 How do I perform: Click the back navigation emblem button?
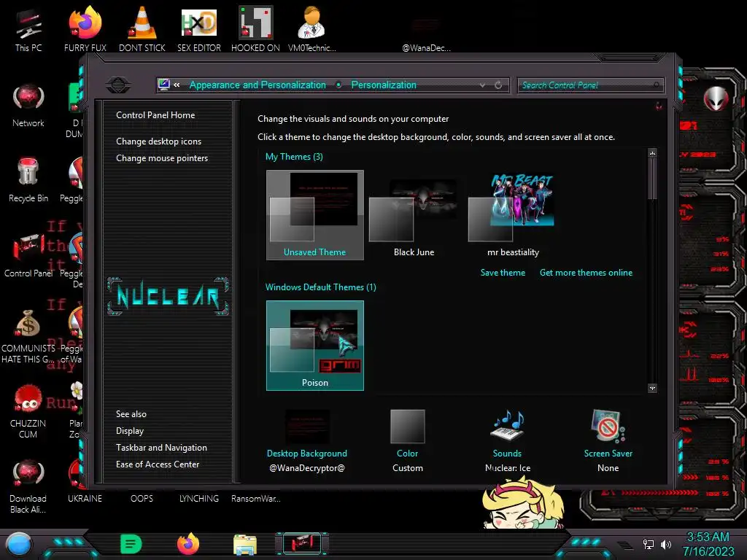pos(118,85)
